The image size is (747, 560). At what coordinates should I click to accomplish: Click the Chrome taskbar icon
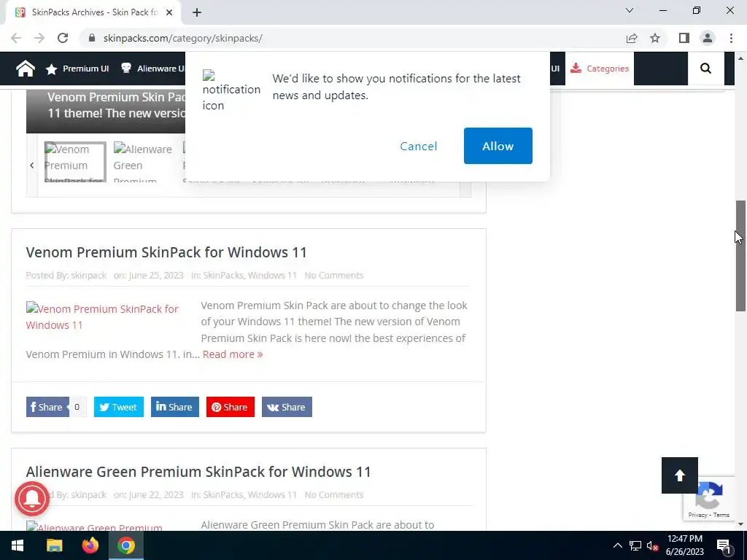(126, 545)
